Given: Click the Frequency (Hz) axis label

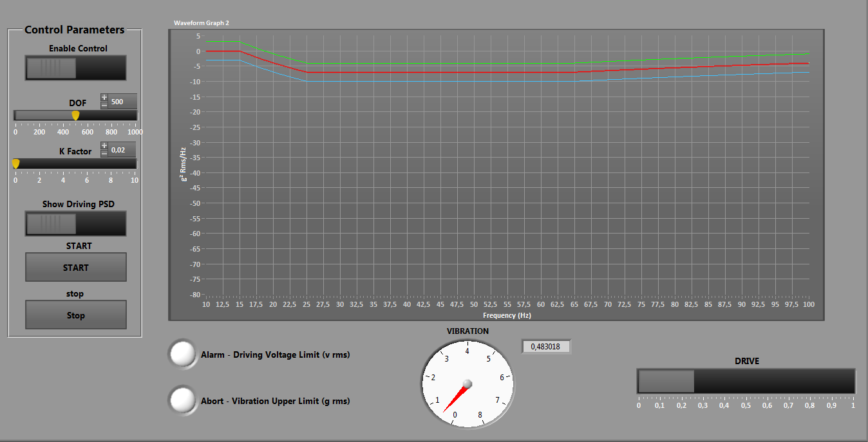Looking at the screenshot, I should tap(507, 315).
